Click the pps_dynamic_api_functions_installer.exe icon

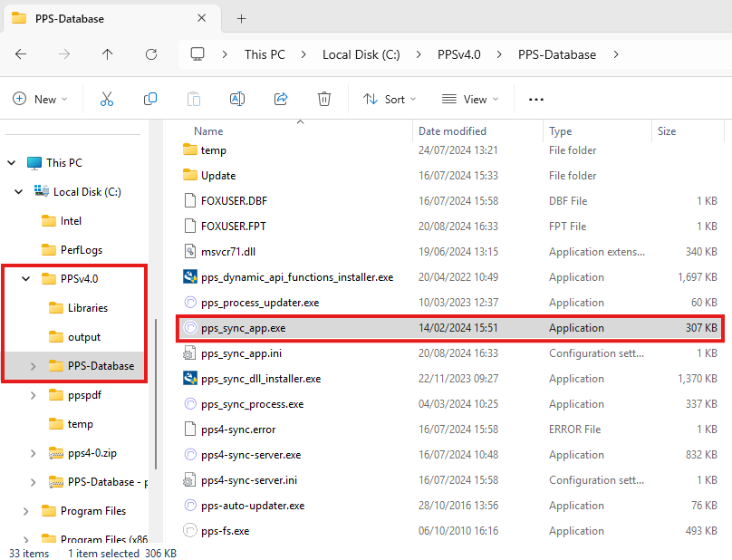[x=189, y=277]
